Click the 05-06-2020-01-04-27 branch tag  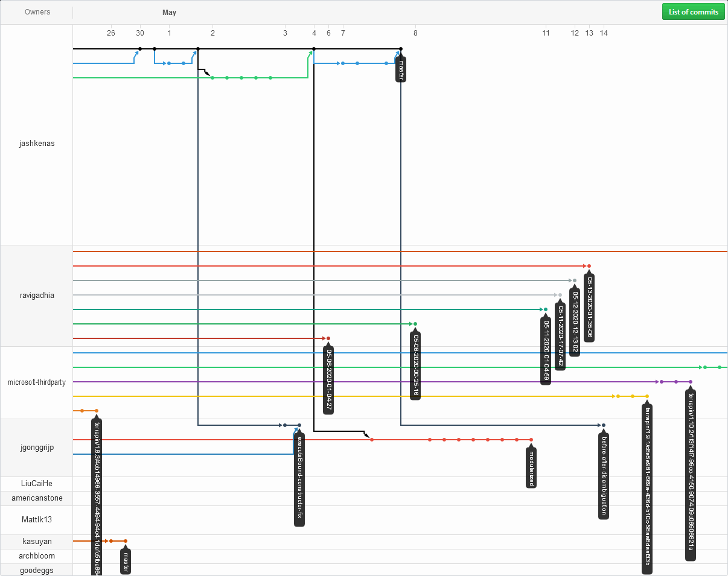pyautogui.click(x=328, y=380)
